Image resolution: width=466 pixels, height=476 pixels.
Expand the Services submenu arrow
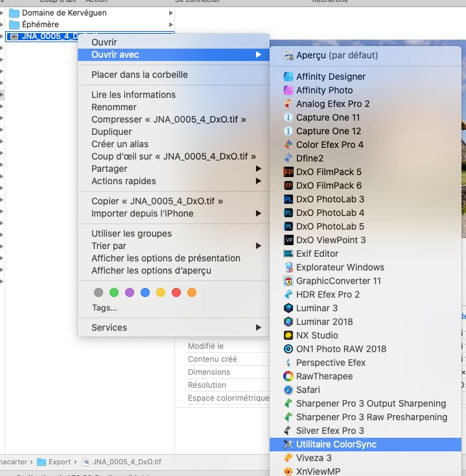point(259,327)
